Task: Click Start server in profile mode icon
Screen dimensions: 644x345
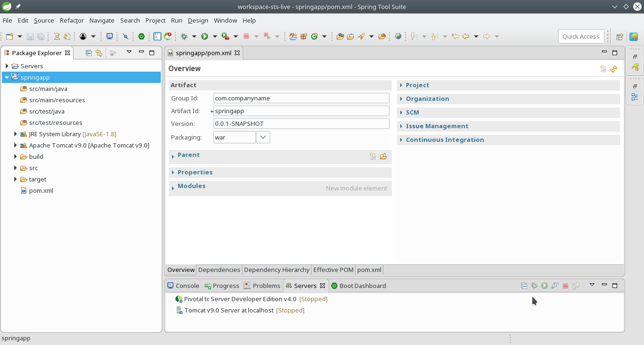Action: click(555, 286)
